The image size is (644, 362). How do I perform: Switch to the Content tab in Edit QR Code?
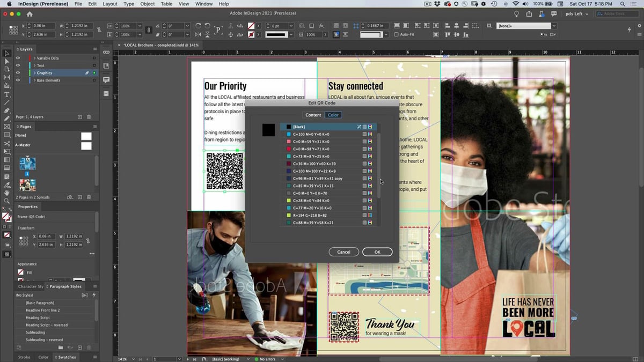[x=313, y=114]
